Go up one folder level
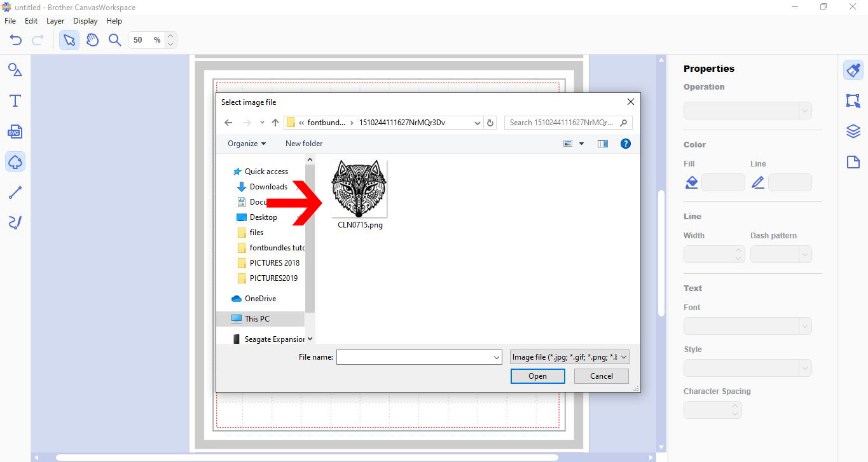The height and width of the screenshot is (462, 868). (275, 123)
